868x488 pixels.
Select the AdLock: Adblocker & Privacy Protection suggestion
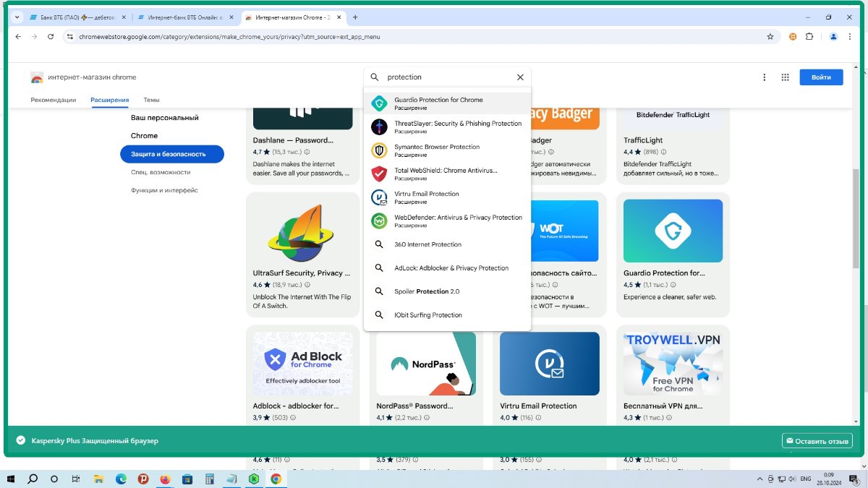point(447,268)
